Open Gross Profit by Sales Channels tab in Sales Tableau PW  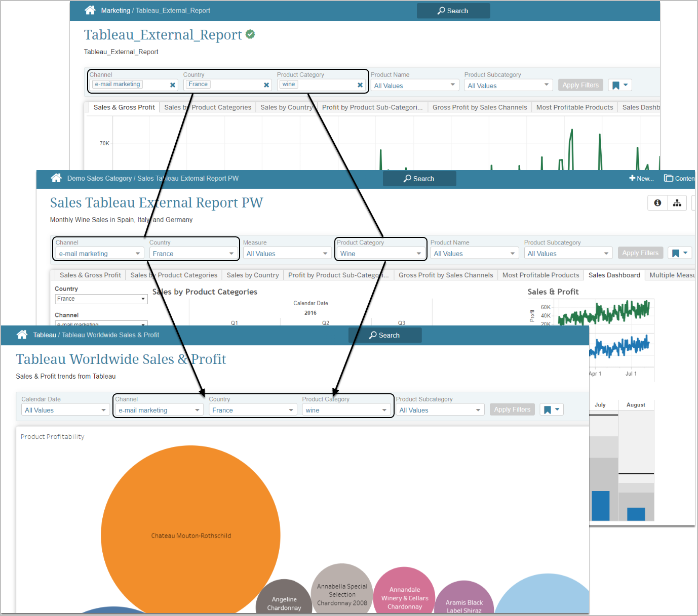pyautogui.click(x=446, y=275)
